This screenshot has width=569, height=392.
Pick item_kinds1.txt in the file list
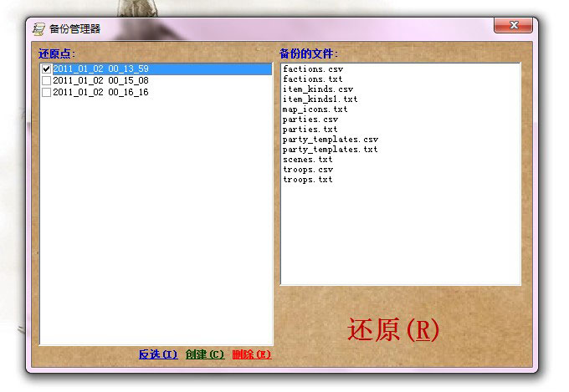(x=320, y=99)
